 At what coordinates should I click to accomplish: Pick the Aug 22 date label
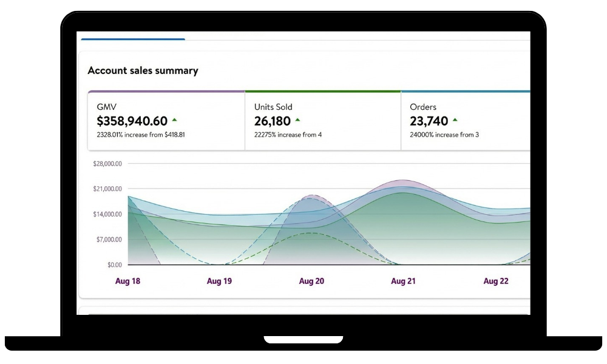click(x=495, y=281)
